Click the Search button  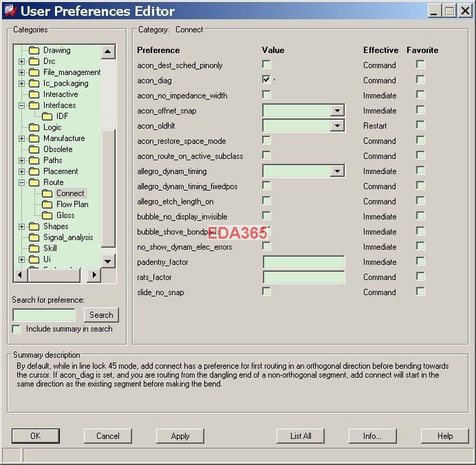pyautogui.click(x=101, y=315)
